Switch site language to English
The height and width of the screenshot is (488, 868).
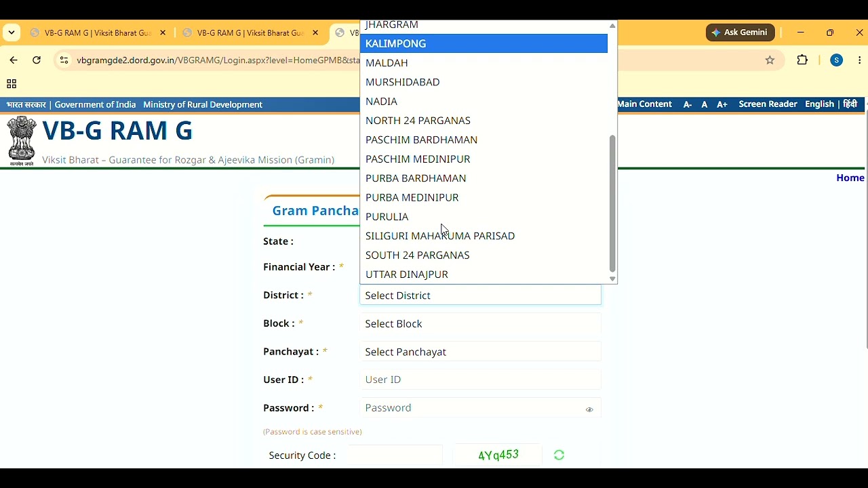[819, 104]
